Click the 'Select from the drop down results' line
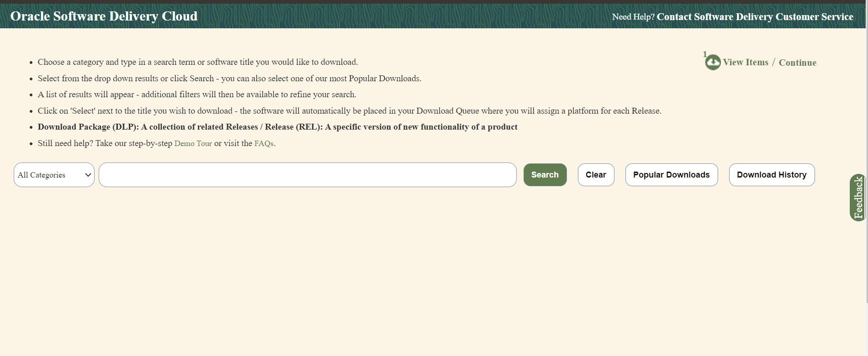Screen dimensions: 868x356 click(x=229, y=79)
